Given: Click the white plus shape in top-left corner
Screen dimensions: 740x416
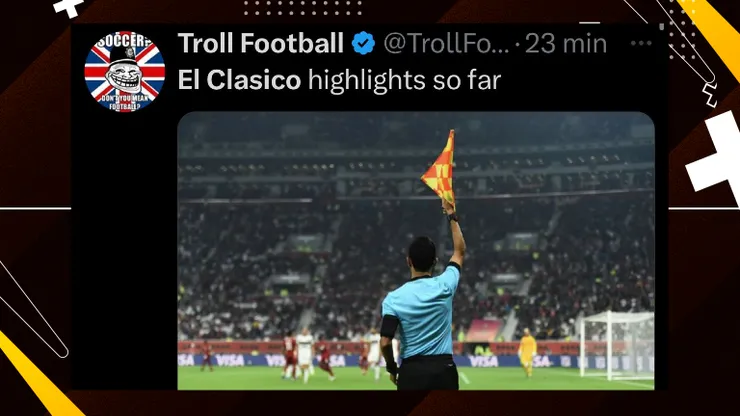Looking at the screenshot, I should (69, 8).
